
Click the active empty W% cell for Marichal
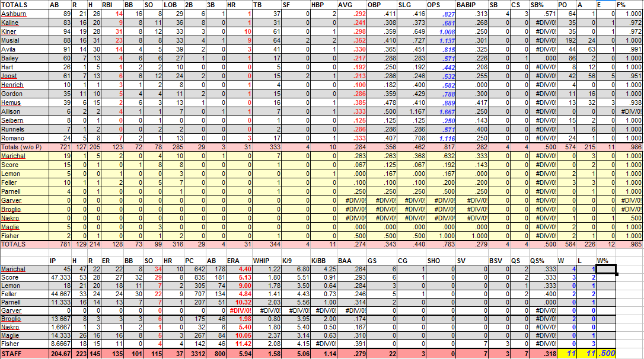(x=606, y=270)
